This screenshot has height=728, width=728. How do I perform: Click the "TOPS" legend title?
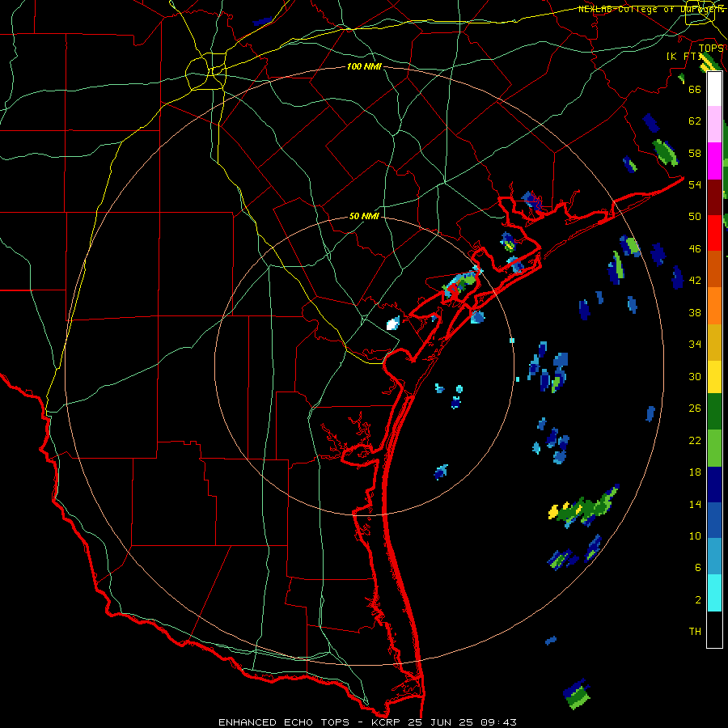tap(711, 48)
